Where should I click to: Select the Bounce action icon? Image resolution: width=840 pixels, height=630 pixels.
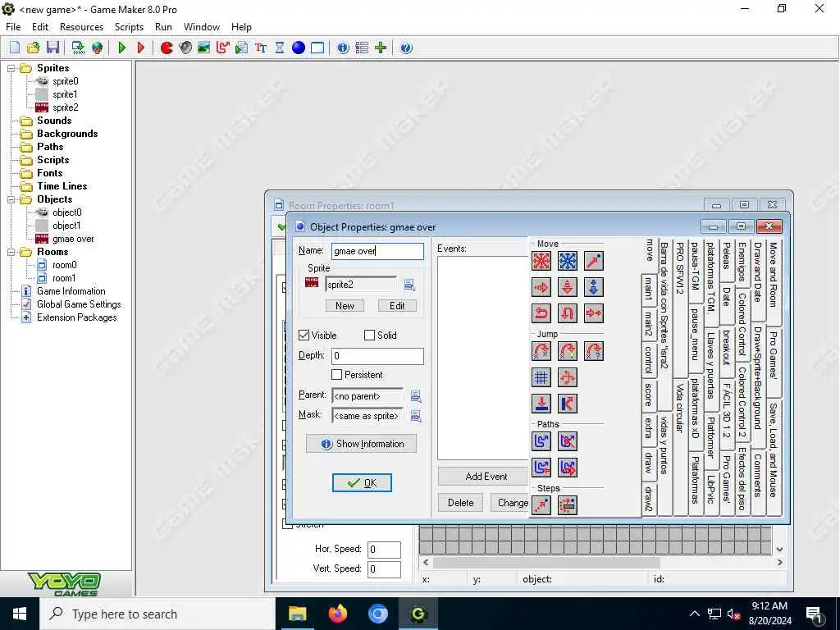pyautogui.click(x=568, y=404)
